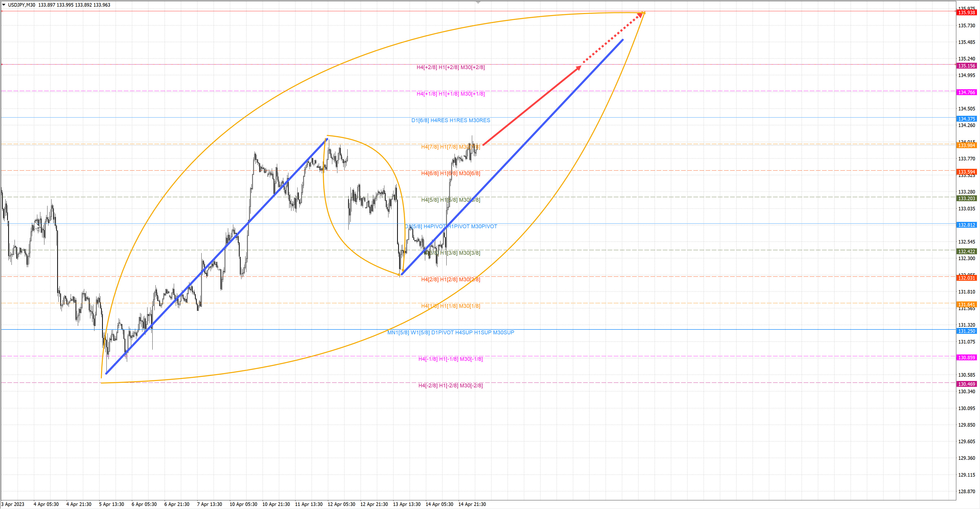Click the 5 Apr 13:30 time axis label
This screenshot has height=509, width=980.
click(112, 504)
